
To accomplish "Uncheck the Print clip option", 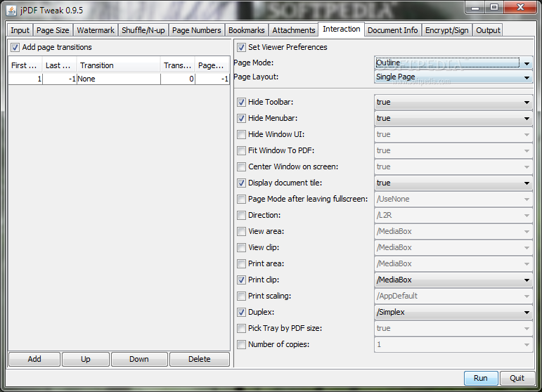I will pyautogui.click(x=241, y=280).
